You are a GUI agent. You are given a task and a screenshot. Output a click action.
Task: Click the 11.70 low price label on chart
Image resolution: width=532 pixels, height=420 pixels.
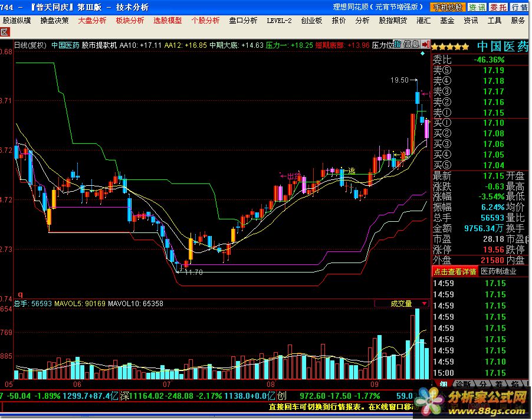click(193, 272)
